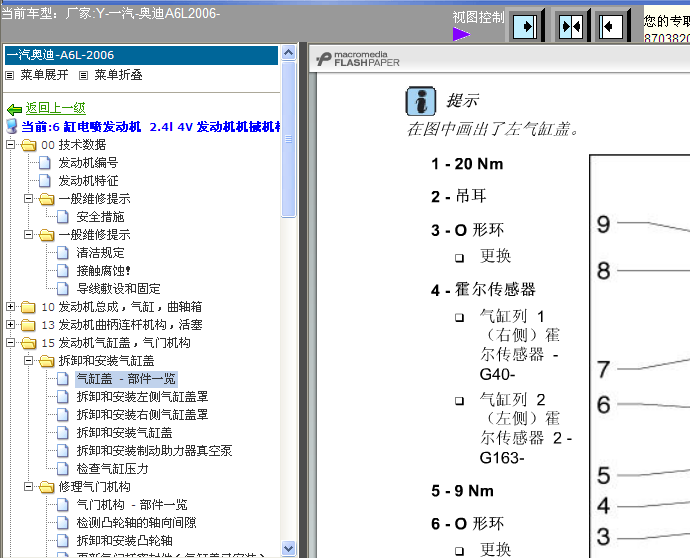Click the 00 技术数据 folder icon
The image size is (690, 558).
(29, 145)
